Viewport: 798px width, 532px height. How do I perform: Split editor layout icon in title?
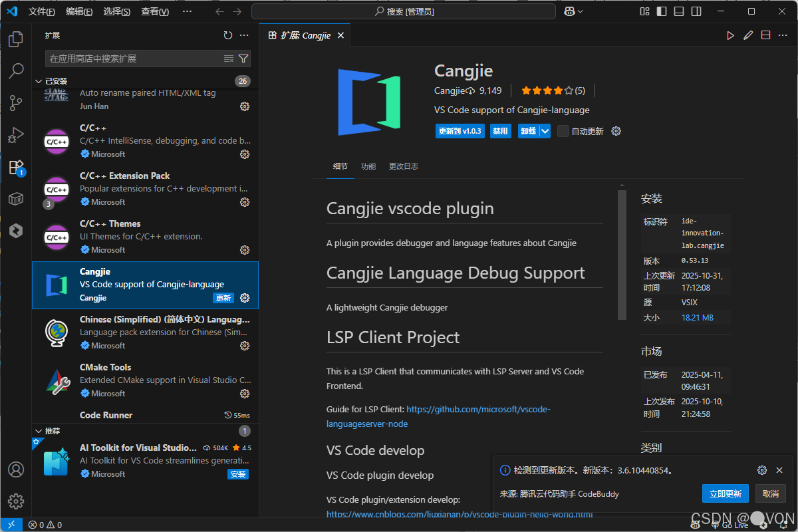pos(765,35)
